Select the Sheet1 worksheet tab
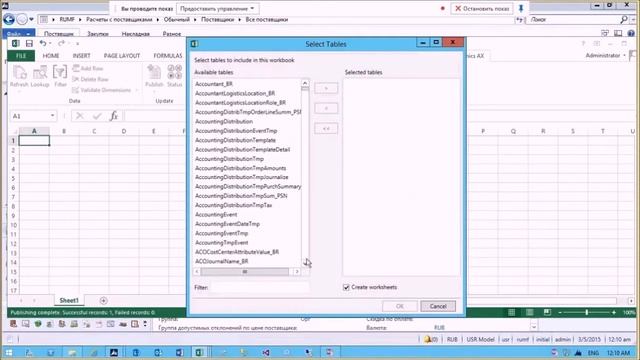 (x=69, y=300)
